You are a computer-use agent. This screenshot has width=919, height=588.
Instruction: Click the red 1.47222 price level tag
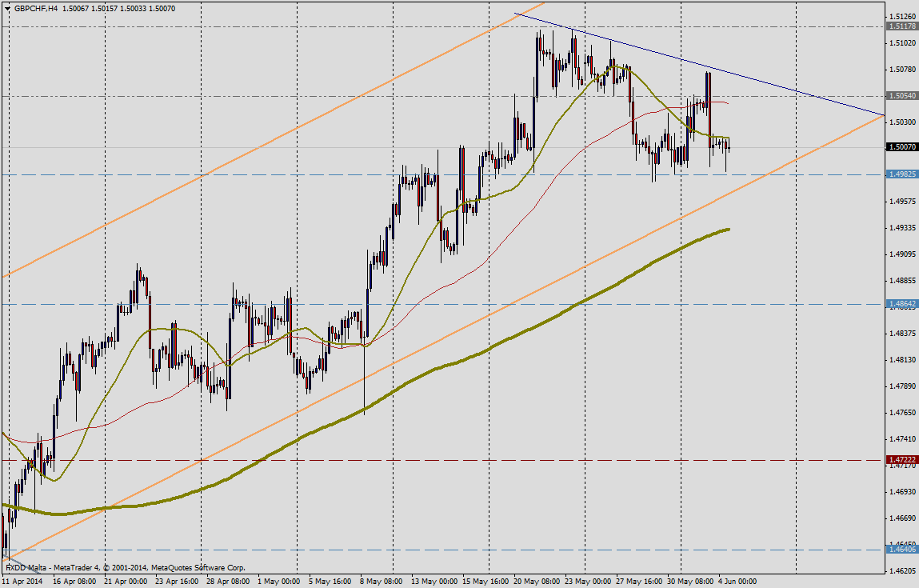coord(901,460)
